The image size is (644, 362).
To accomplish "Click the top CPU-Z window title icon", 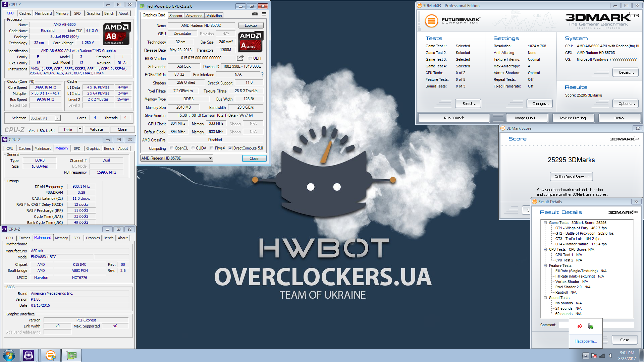I will (x=5, y=5).
